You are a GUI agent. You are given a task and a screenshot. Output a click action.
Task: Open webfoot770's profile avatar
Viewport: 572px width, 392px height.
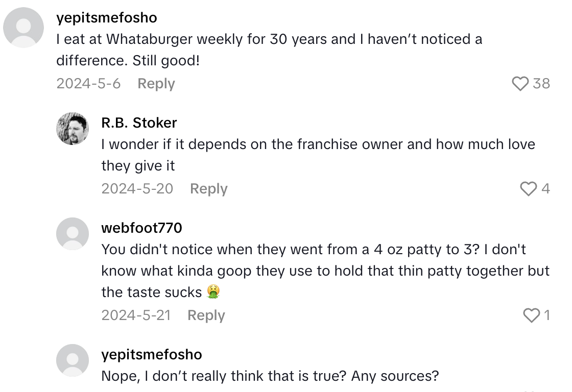click(x=73, y=233)
